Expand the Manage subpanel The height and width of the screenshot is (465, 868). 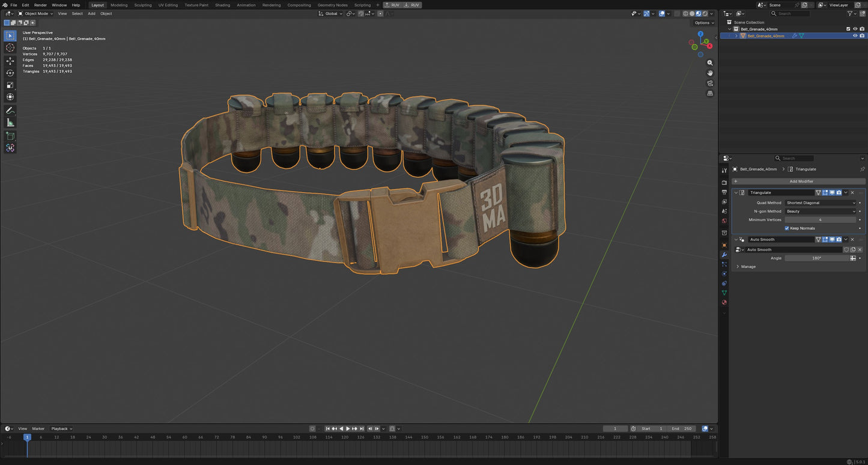pos(738,266)
